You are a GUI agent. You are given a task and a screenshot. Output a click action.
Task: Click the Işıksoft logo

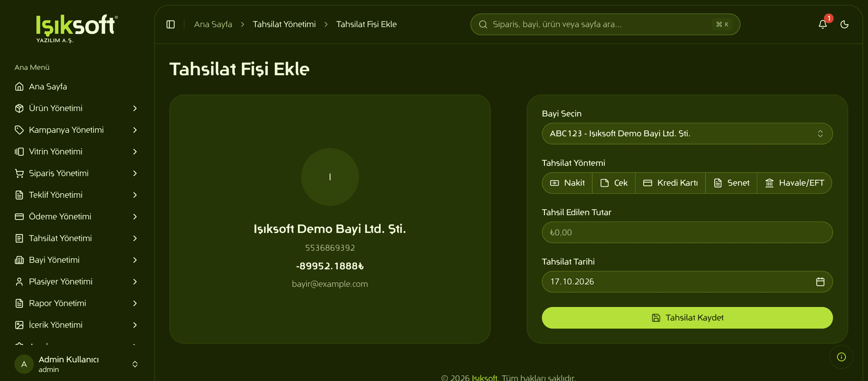click(x=77, y=28)
